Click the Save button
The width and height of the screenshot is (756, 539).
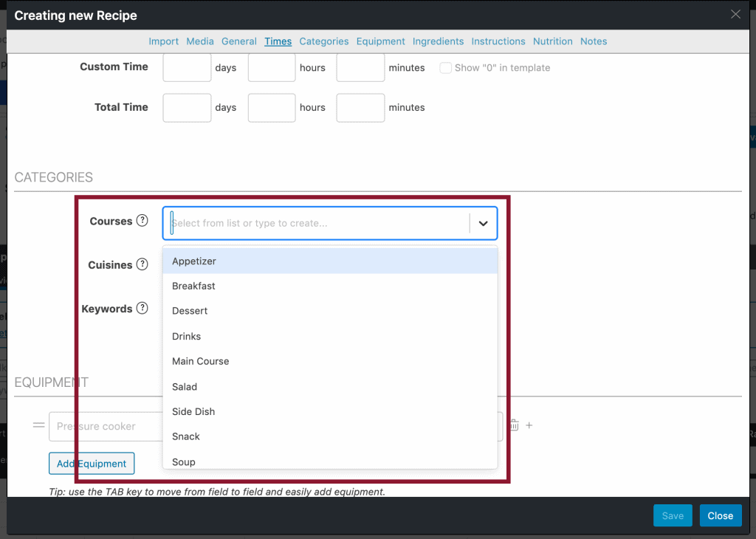(x=673, y=515)
